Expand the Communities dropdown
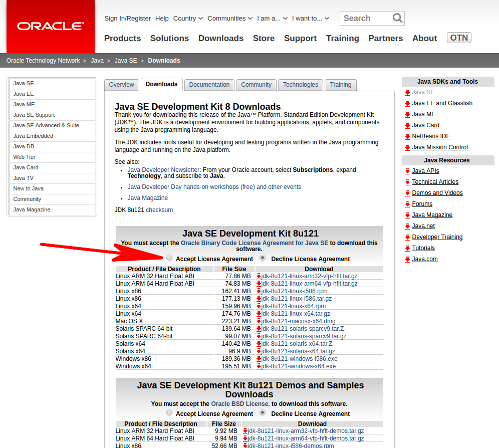 pyautogui.click(x=230, y=19)
